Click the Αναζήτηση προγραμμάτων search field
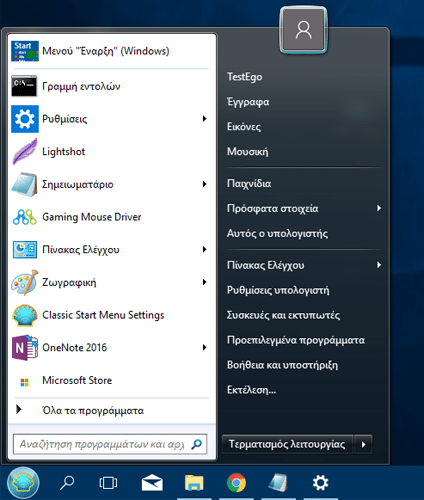Viewport: 424px width, 500px height. point(110,444)
